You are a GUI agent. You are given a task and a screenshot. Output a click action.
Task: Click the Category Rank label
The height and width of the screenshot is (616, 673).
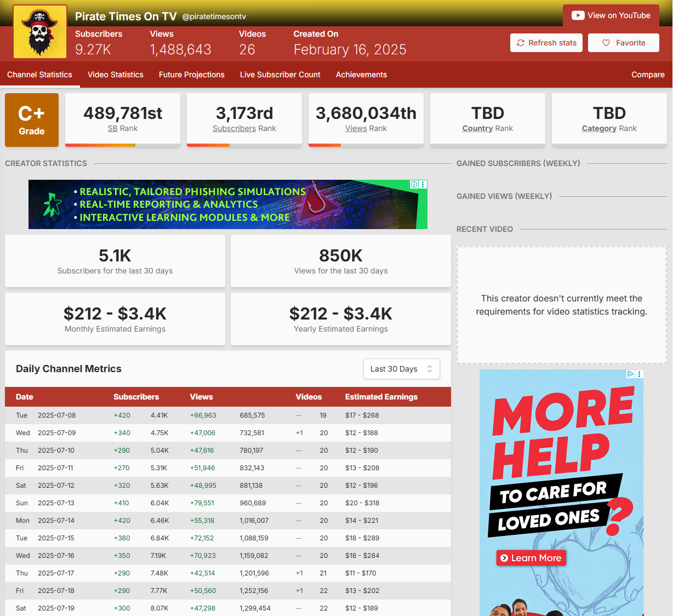pos(609,128)
